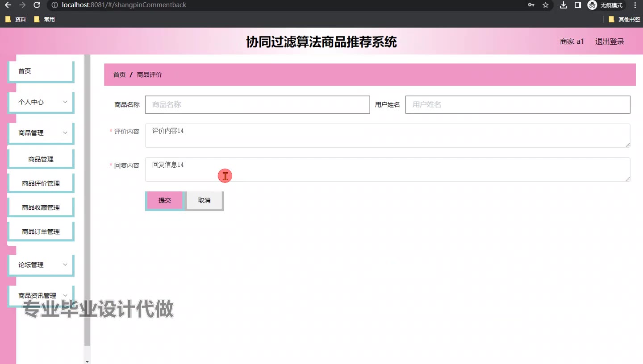
Task: Click the 协同过滤算法商品推荐系统 title
Action: pos(321,42)
